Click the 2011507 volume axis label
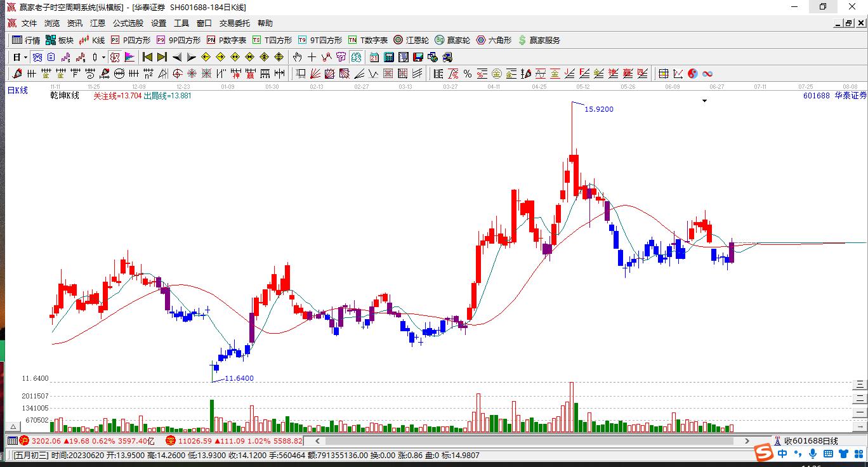868x467 pixels. tap(36, 396)
